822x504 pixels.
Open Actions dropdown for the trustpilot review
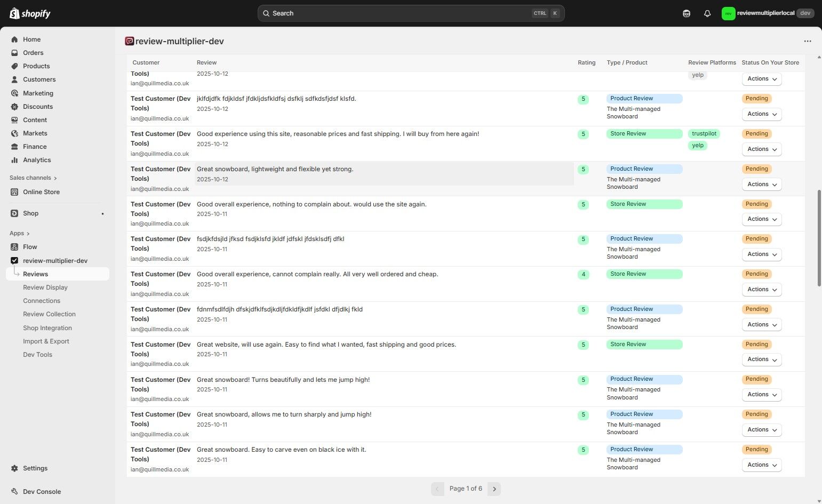point(762,149)
